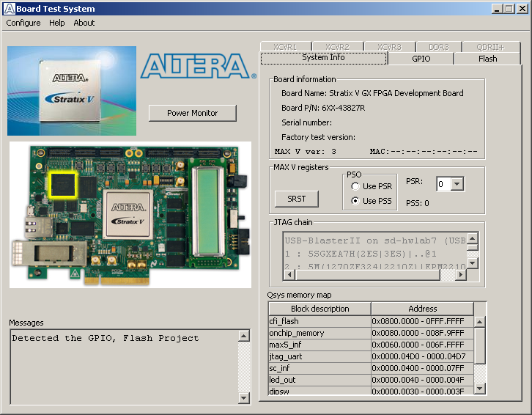This screenshot has height=415, width=532.
Task: Select the onchip_memory row
Action: pos(371,333)
